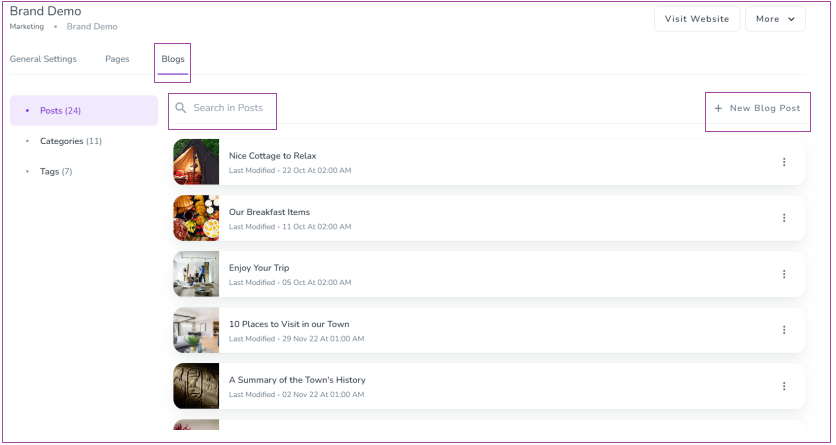
Task: Click the search magnifier icon
Action: [x=181, y=108]
